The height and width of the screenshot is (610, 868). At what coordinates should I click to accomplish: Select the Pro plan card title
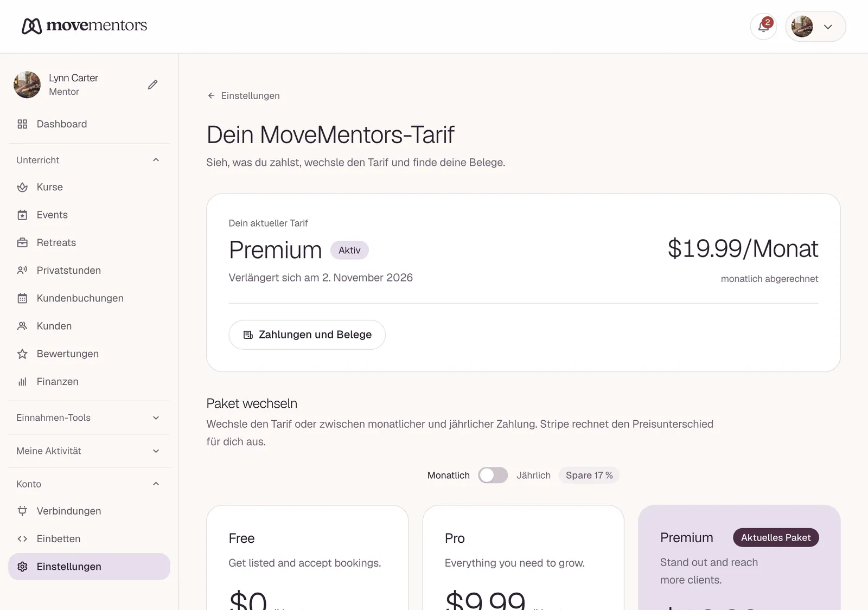click(x=455, y=538)
